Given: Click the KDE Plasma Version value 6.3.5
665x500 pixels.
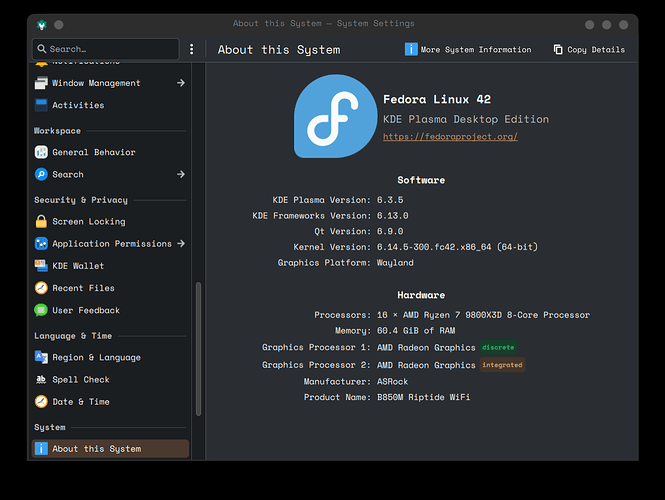Looking at the screenshot, I should (x=390, y=200).
